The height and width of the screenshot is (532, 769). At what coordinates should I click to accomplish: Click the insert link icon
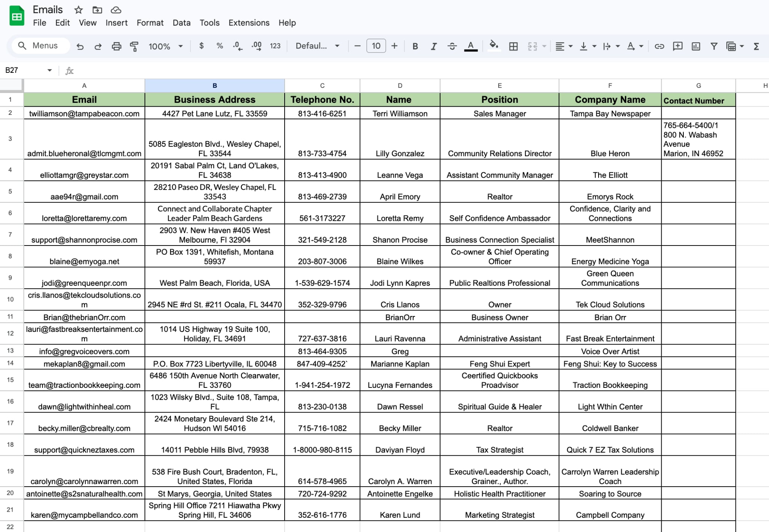pyautogui.click(x=659, y=46)
